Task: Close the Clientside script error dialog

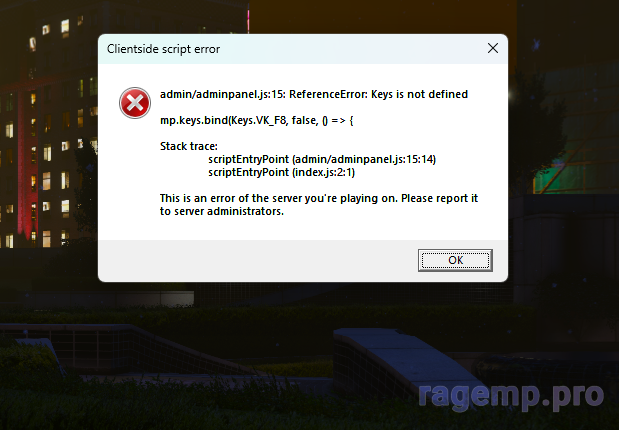Action: click(493, 49)
